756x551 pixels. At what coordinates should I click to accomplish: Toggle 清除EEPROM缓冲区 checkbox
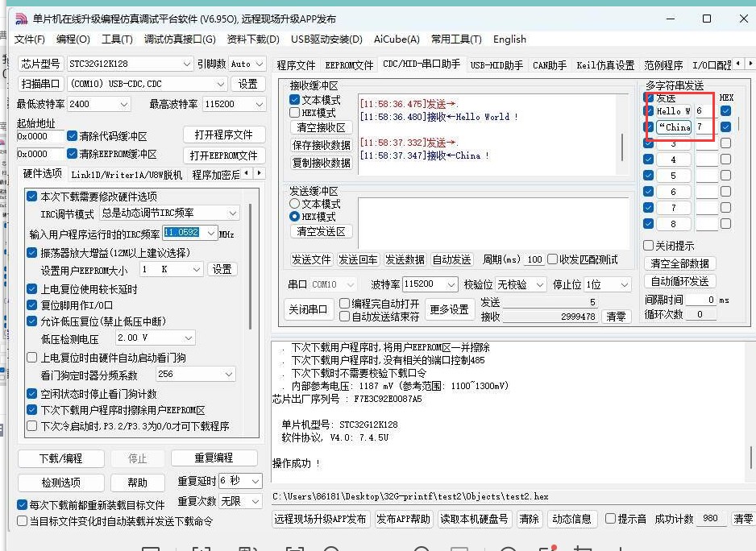point(72,154)
